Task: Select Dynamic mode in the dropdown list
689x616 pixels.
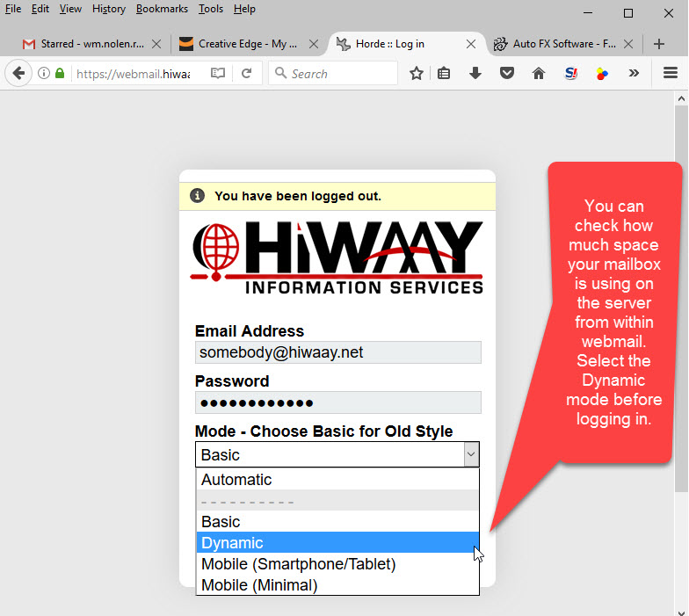Action: pos(337,543)
